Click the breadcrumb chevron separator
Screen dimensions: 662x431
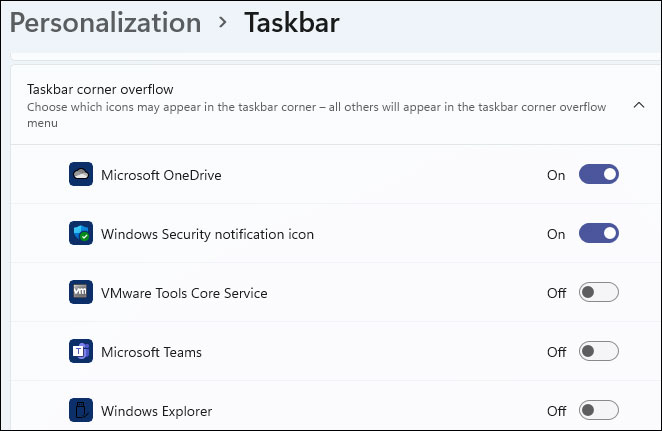[x=222, y=24]
